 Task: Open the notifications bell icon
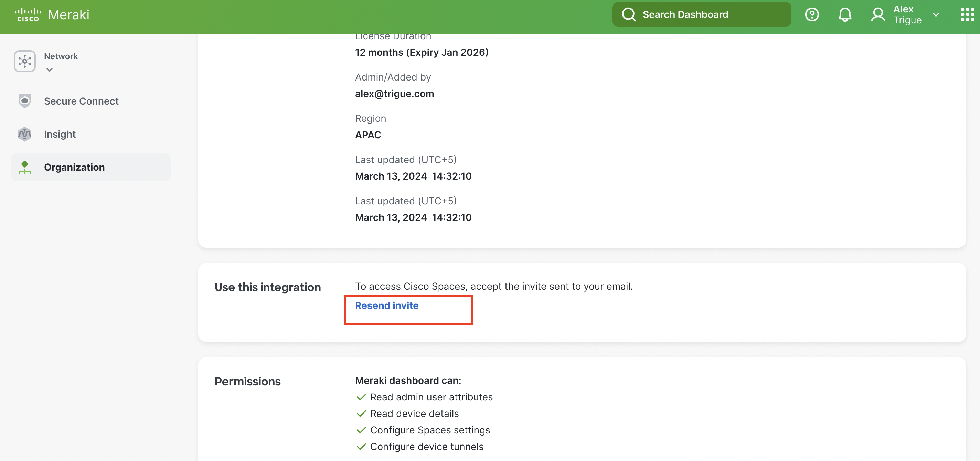pos(845,14)
